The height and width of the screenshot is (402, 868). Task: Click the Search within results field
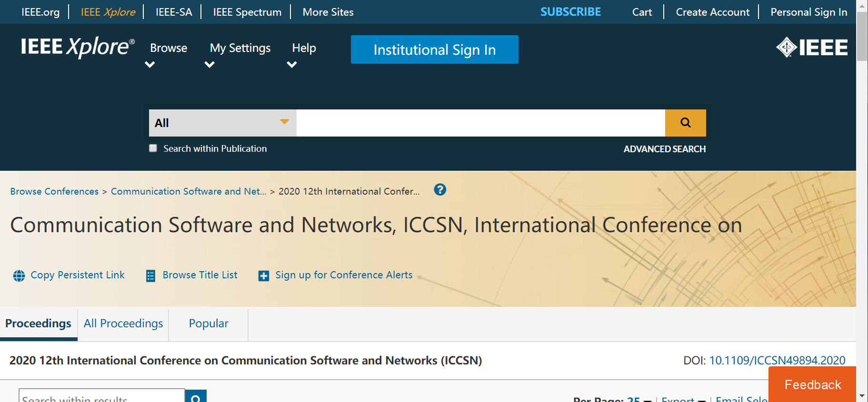coord(101,396)
